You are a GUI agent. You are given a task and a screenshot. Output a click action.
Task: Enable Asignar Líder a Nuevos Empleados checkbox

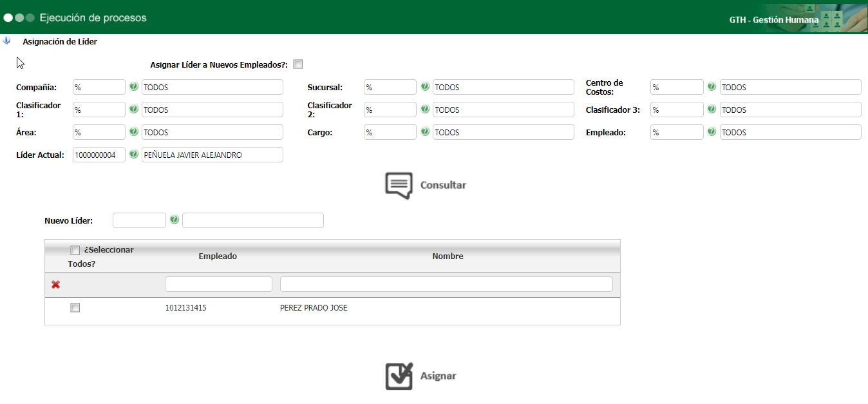(x=297, y=64)
